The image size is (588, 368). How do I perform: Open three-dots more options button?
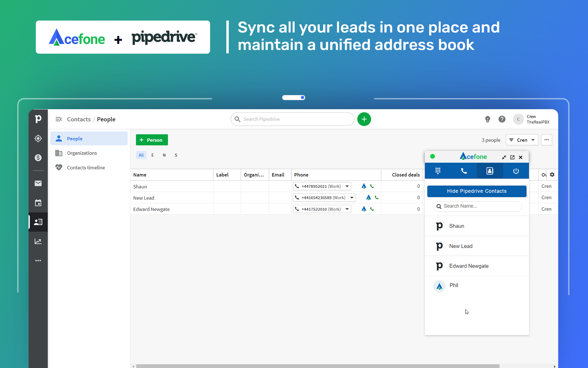[x=547, y=140]
